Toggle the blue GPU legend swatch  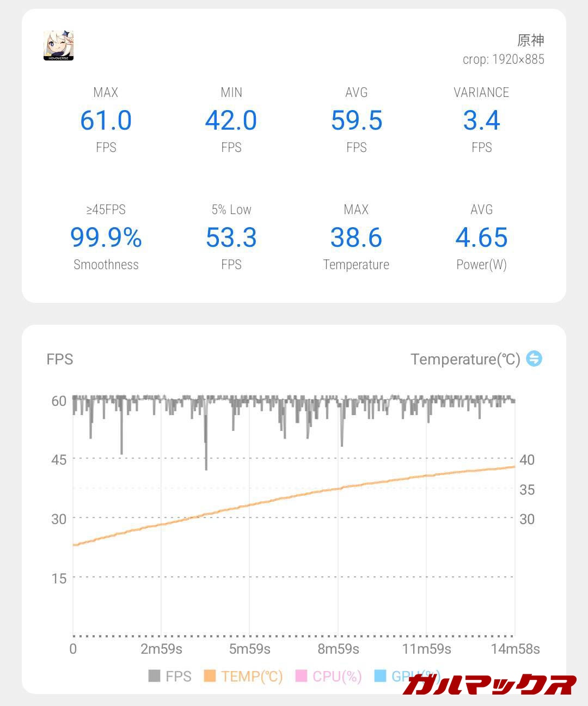[380, 676]
